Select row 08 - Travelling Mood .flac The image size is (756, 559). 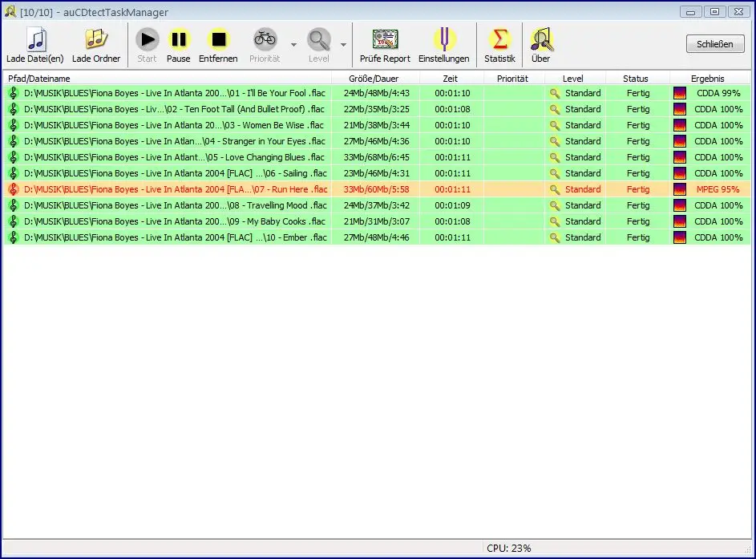[377, 205]
